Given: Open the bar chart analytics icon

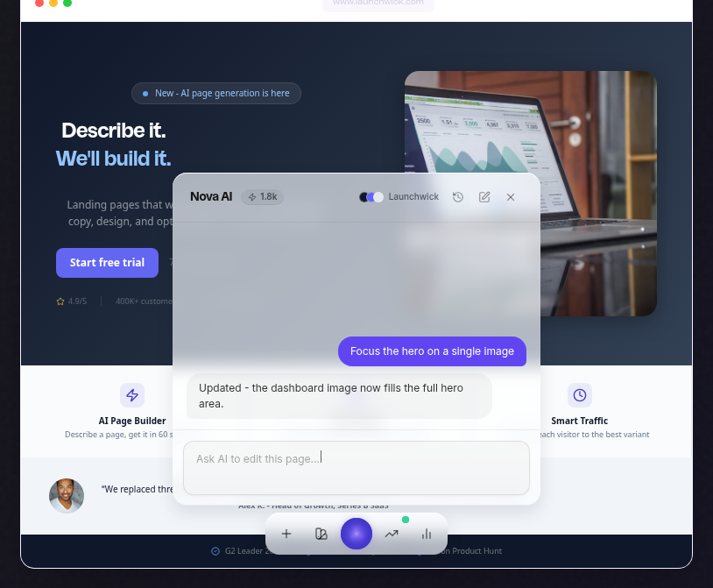Looking at the screenshot, I should click(x=427, y=534).
